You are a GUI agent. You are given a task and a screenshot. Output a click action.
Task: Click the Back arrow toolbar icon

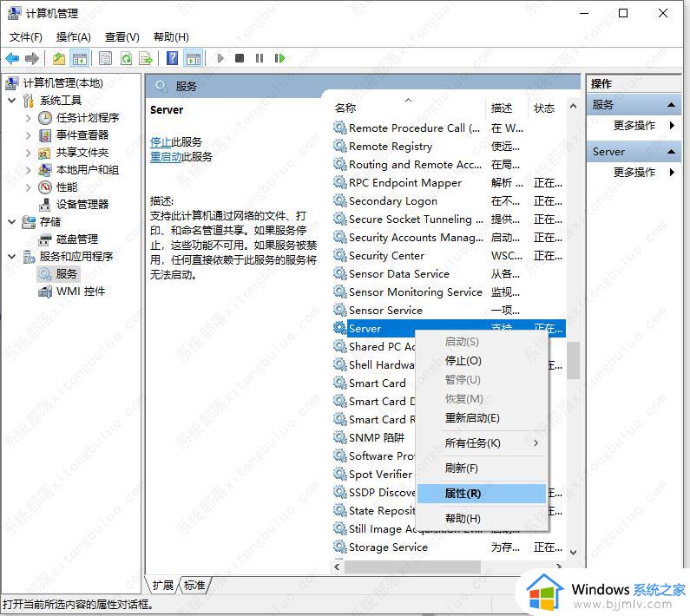click(12, 58)
